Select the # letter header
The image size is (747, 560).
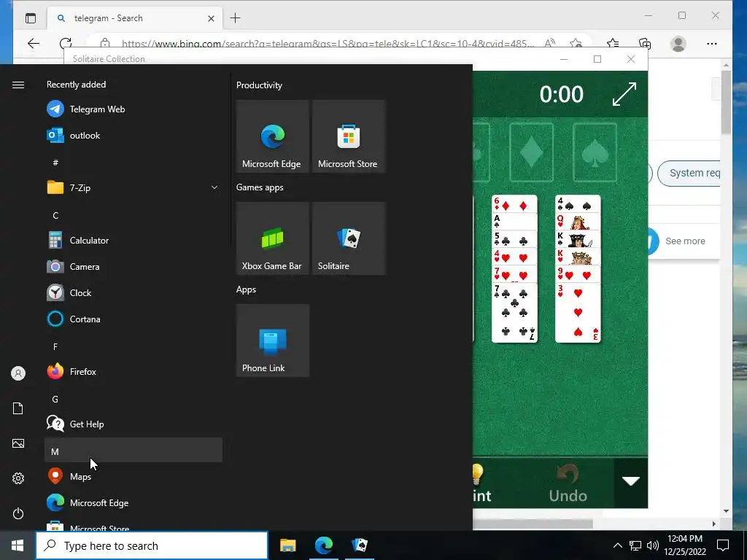(55, 163)
